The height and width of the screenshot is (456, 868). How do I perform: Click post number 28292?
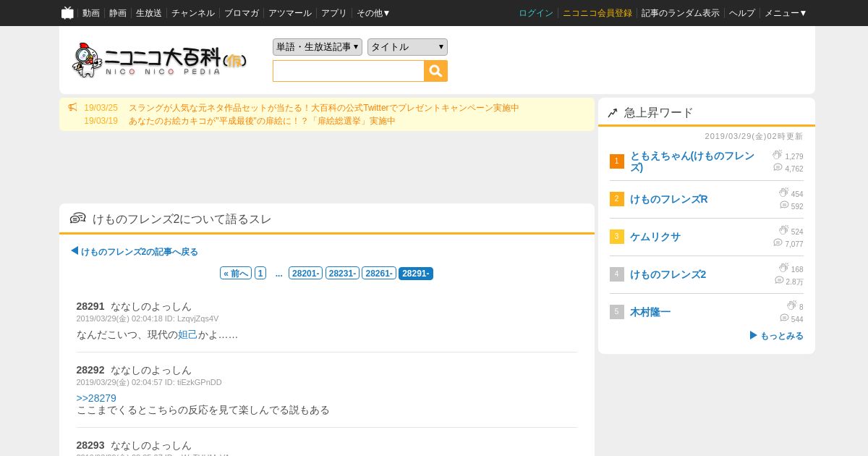pos(90,370)
